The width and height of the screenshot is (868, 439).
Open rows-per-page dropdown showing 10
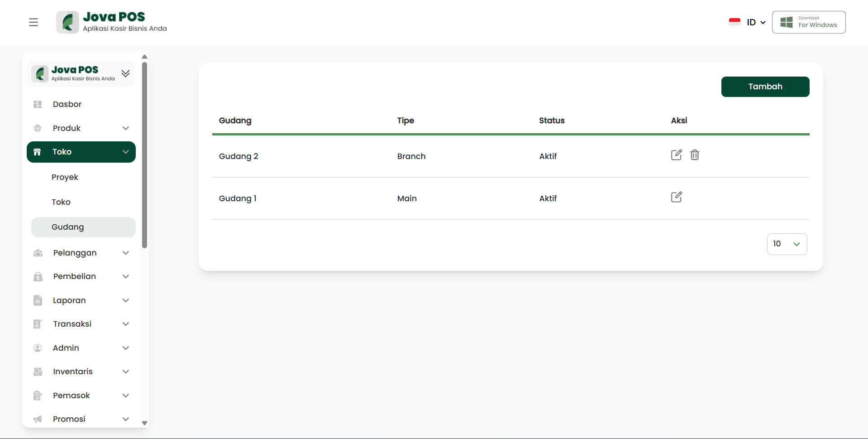pyautogui.click(x=787, y=244)
